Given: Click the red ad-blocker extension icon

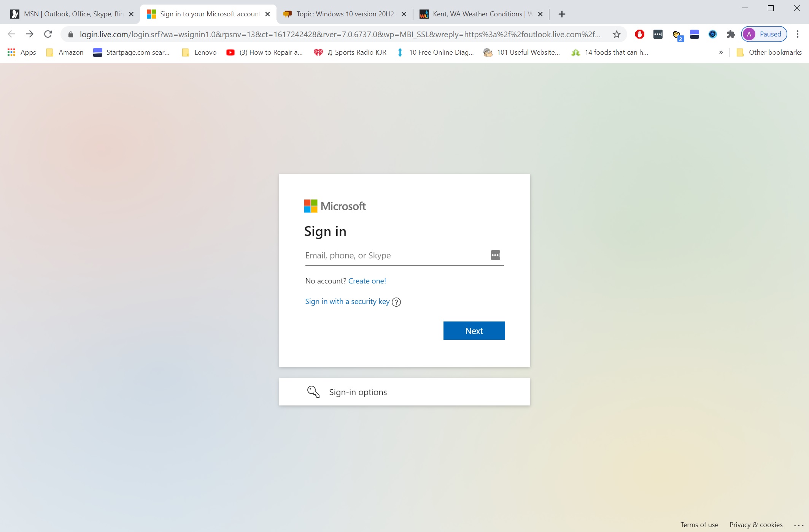Looking at the screenshot, I should point(639,34).
